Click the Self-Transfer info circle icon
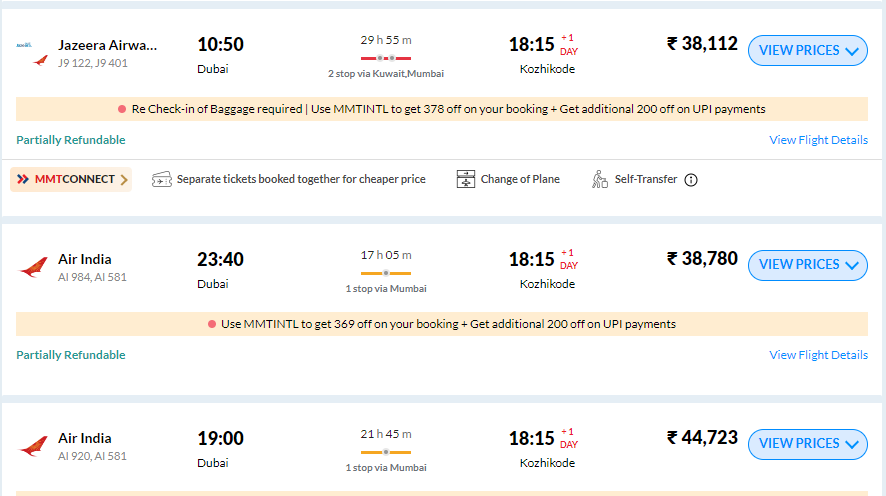The width and height of the screenshot is (886, 496). [x=690, y=180]
